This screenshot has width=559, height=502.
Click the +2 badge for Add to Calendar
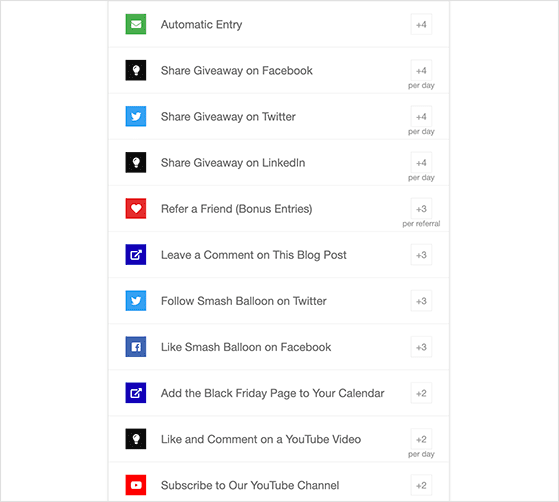[421, 393]
